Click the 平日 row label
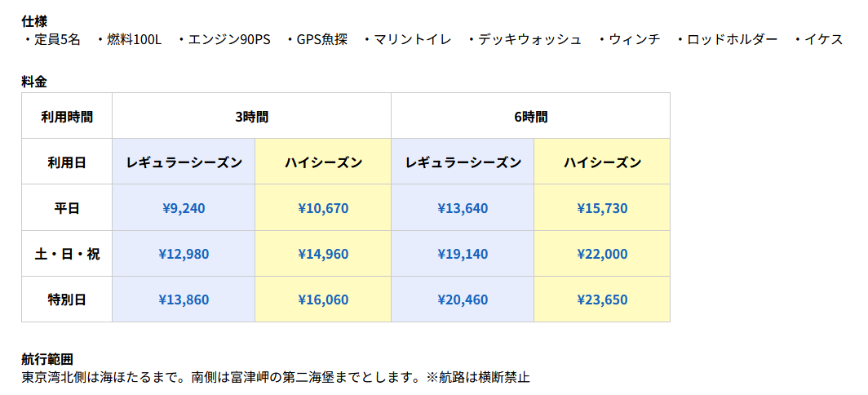 click(67, 208)
